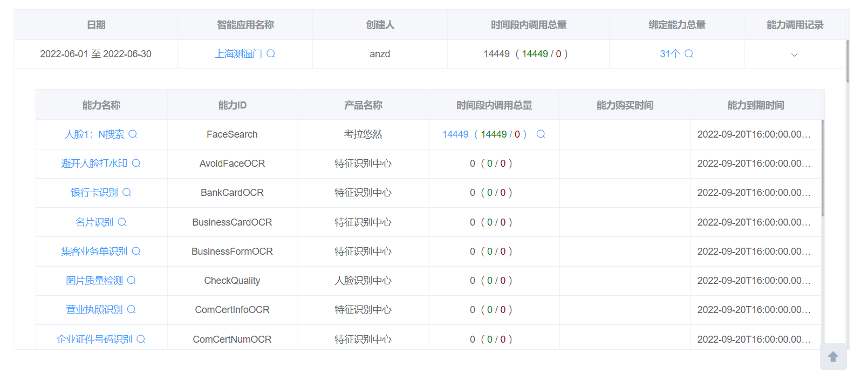Open the 31个 bound abilities link

(670, 54)
